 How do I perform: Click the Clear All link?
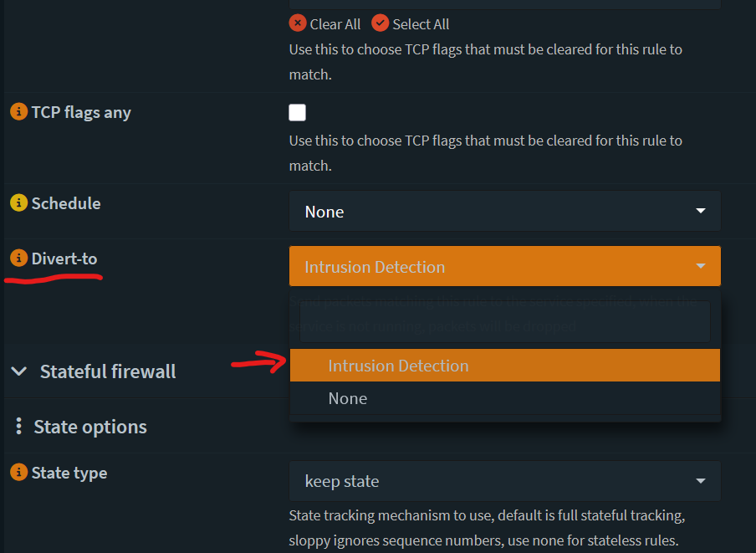coord(335,24)
